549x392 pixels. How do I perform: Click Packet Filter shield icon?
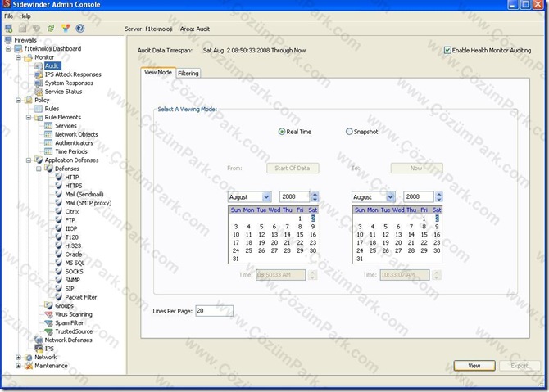coord(59,297)
